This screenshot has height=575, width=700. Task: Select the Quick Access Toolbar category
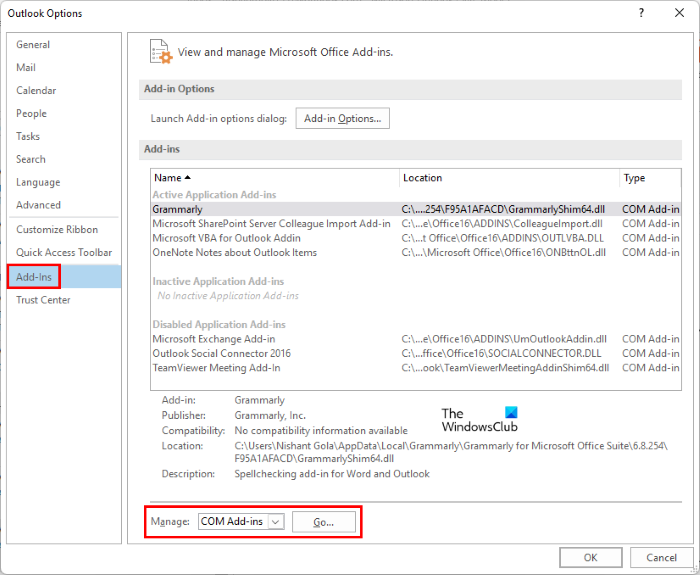pyautogui.click(x=64, y=253)
